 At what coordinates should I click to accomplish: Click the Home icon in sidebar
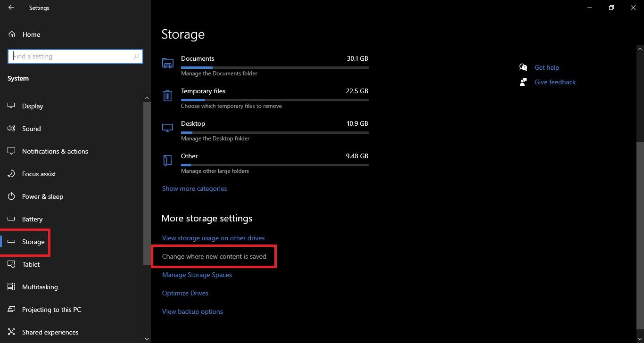pyautogui.click(x=11, y=34)
